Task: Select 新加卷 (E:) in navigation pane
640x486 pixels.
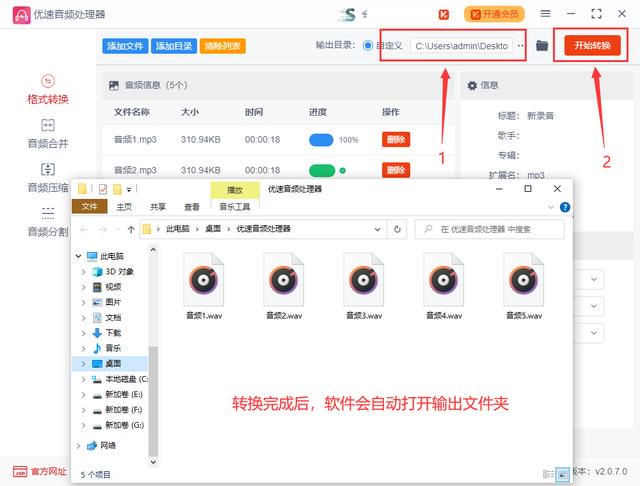Action: point(118,395)
